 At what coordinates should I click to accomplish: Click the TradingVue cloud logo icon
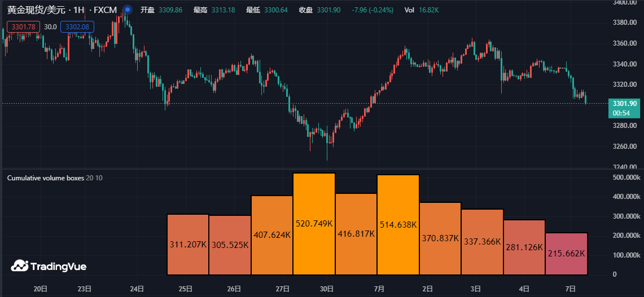point(20,265)
